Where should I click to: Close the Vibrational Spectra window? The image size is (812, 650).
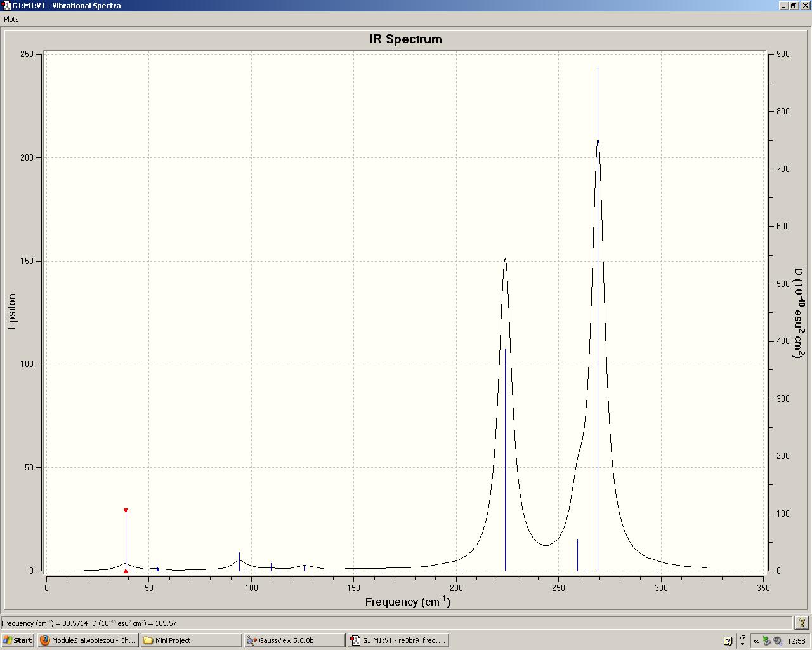tap(806, 5)
